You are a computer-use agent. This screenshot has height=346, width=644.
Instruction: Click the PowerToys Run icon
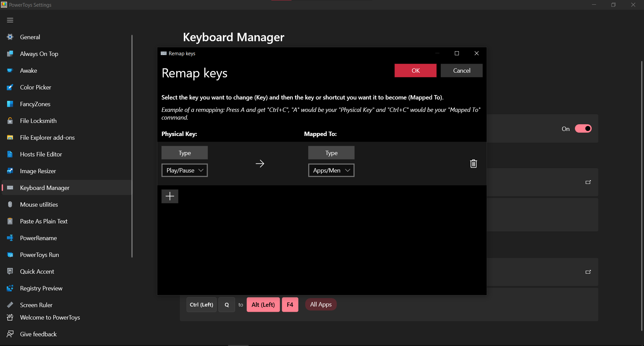[x=10, y=255]
